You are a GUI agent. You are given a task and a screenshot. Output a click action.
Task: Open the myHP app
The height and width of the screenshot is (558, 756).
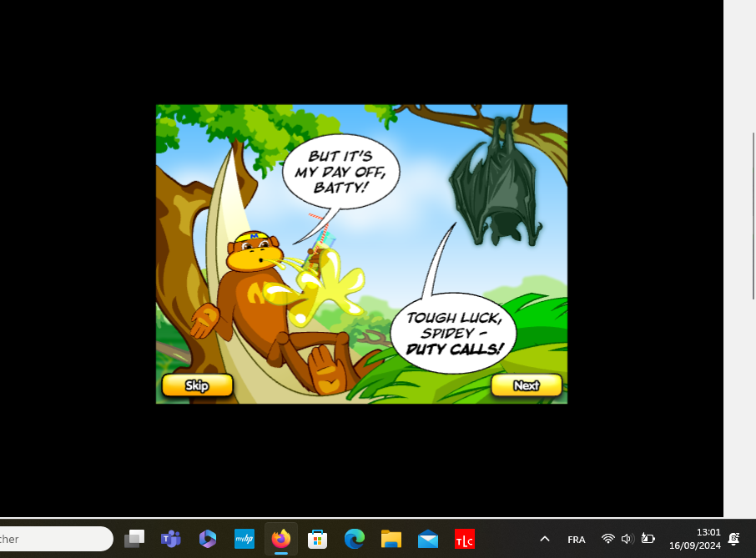[244, 539]
